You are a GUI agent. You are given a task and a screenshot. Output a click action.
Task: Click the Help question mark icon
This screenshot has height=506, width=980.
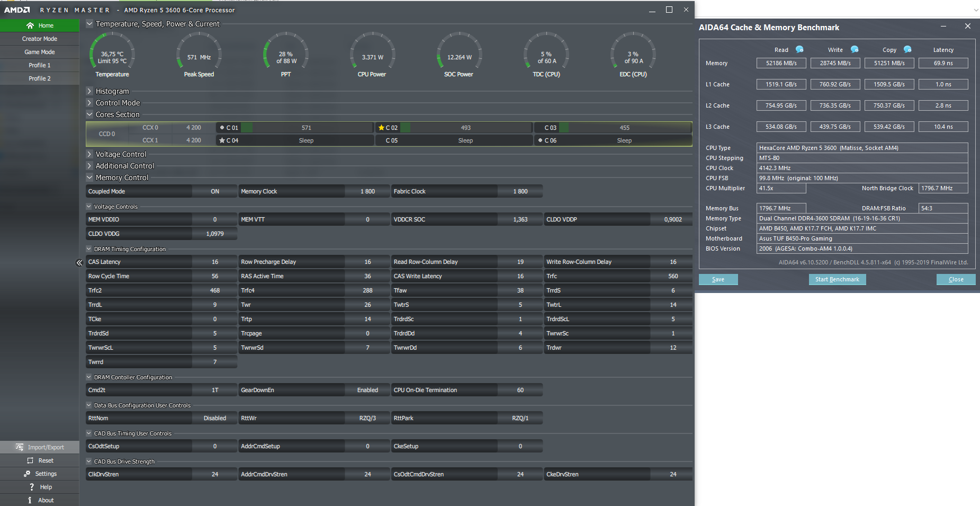coord(32,487)
